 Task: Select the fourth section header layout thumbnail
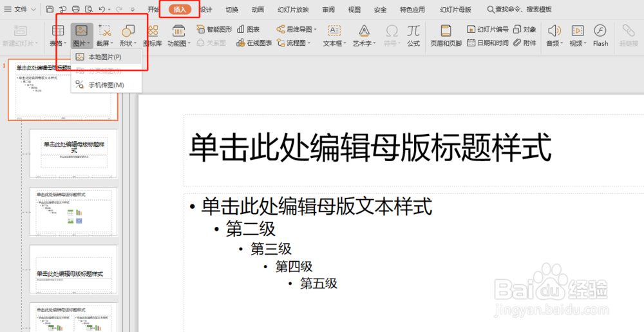point(74,269)
